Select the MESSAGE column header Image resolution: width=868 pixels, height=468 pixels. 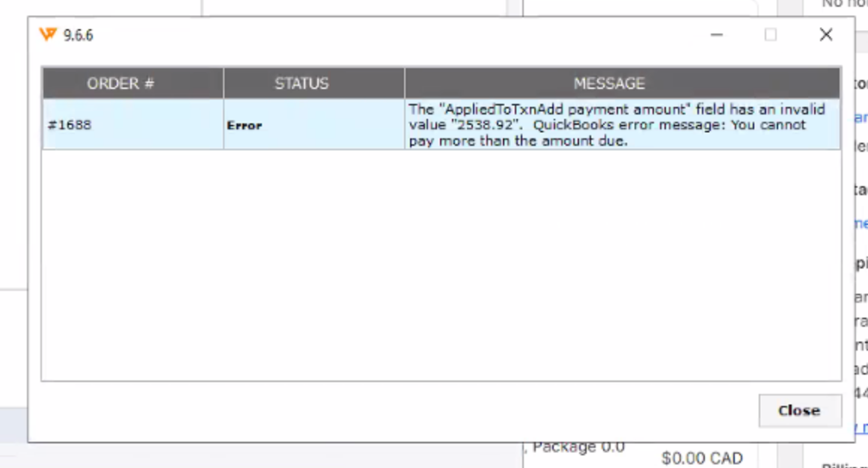[x=623, y=84]
